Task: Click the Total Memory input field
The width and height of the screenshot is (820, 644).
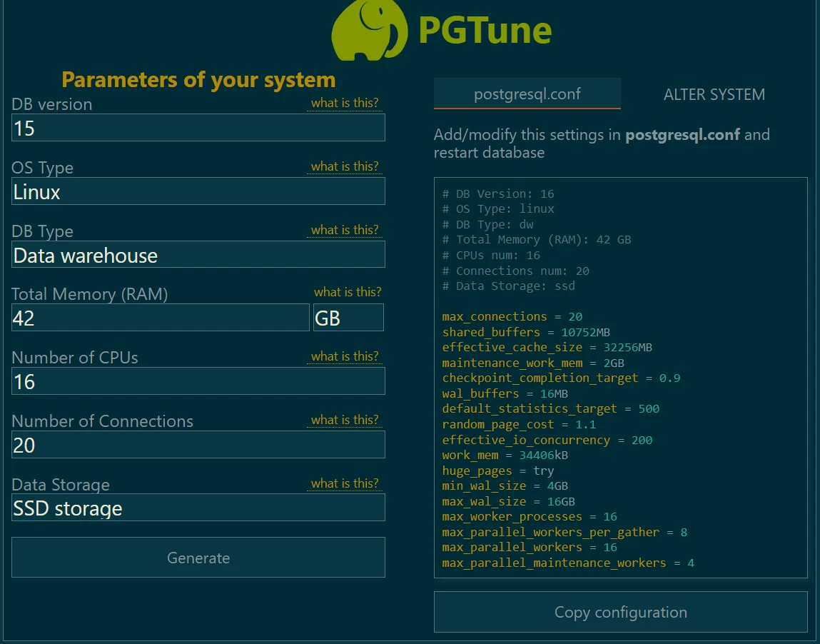Action: tap(161, 318)
